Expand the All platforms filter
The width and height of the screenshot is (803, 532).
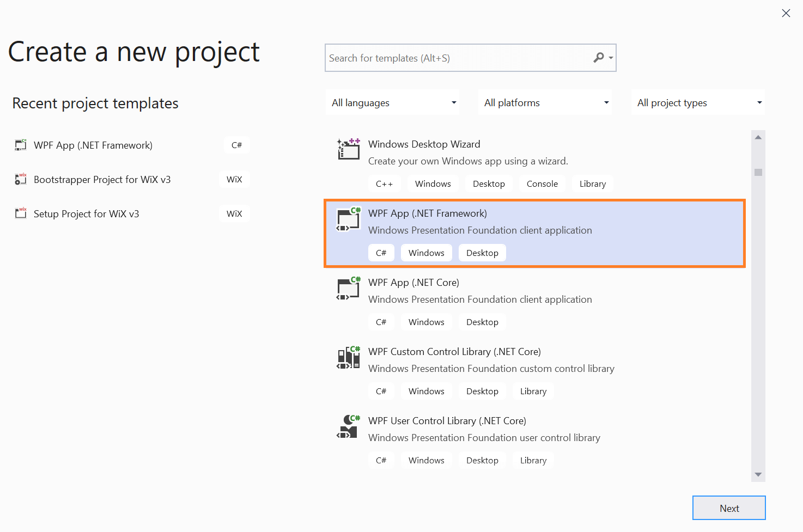545,103
